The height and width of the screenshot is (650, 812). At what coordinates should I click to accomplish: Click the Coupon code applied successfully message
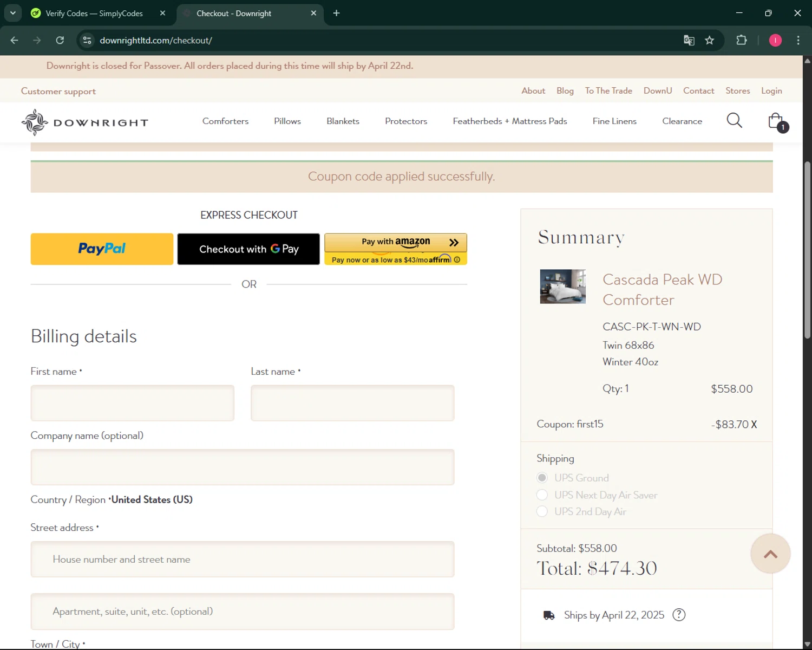click(402, 177)
